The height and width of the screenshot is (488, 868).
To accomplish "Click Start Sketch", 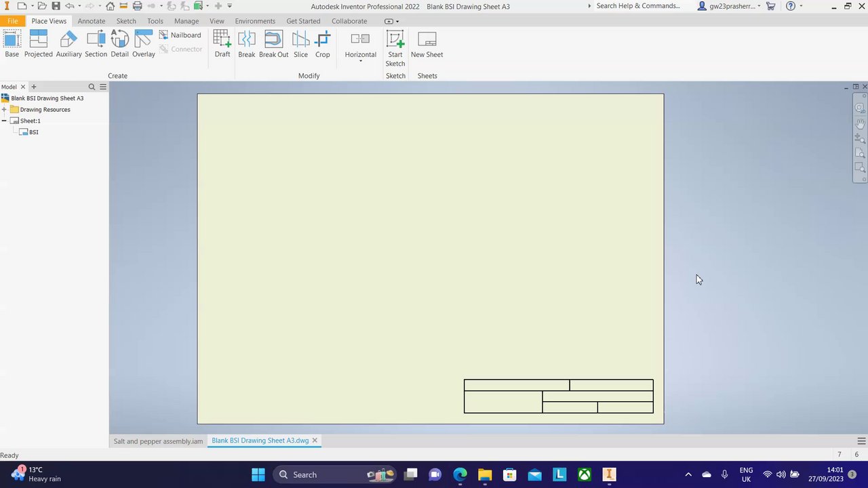I will point(395,48).
